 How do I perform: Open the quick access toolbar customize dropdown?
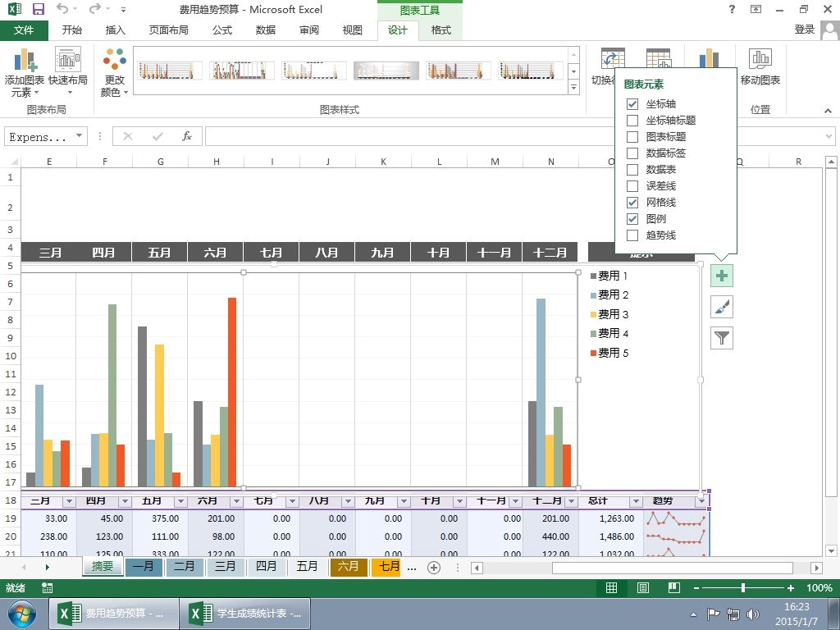click(x=124, y=10)
